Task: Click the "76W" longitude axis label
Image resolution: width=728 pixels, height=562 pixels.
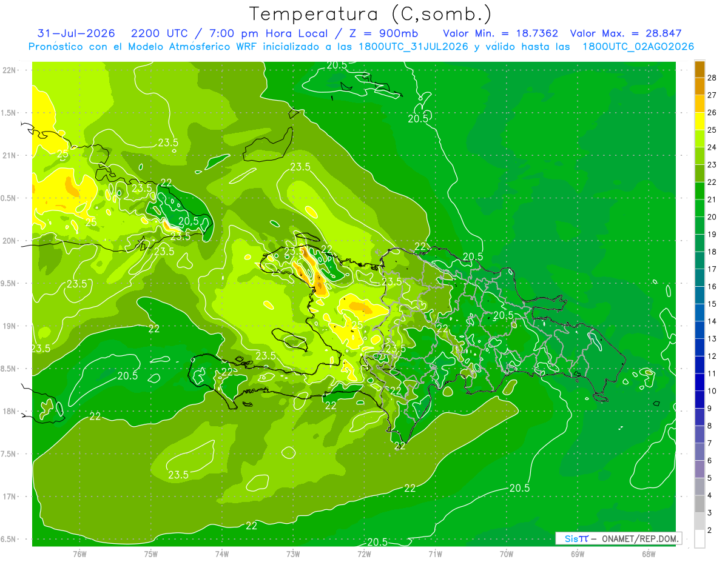Action: 79,554
